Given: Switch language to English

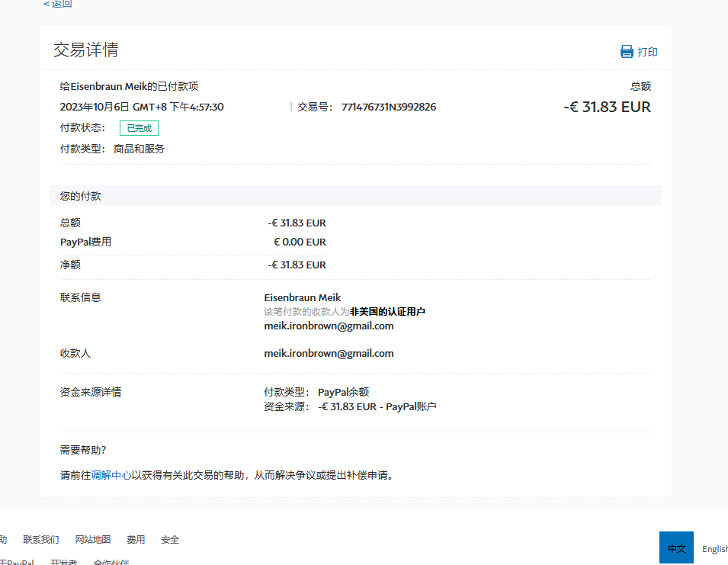Looking at the screenshot, I should coord(714,549).
